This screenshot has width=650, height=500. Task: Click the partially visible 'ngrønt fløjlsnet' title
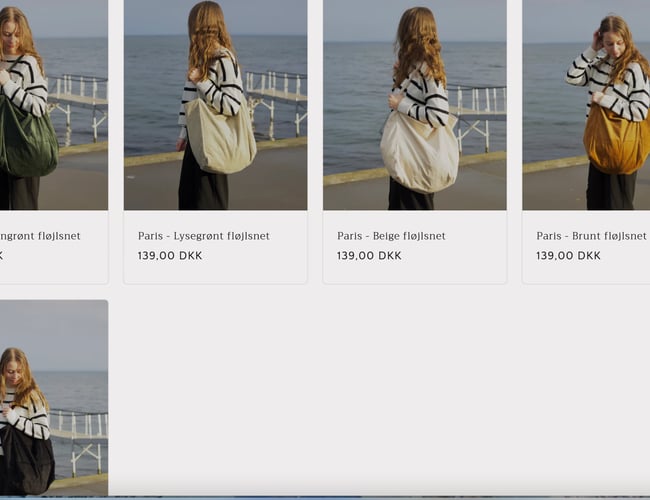tap(40, 236)
